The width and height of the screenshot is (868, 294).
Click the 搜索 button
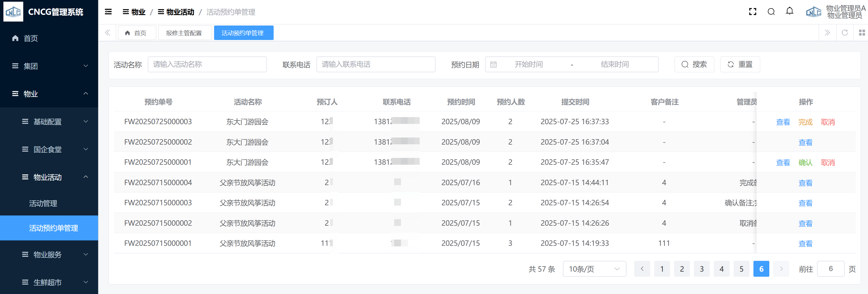point(694,64)
